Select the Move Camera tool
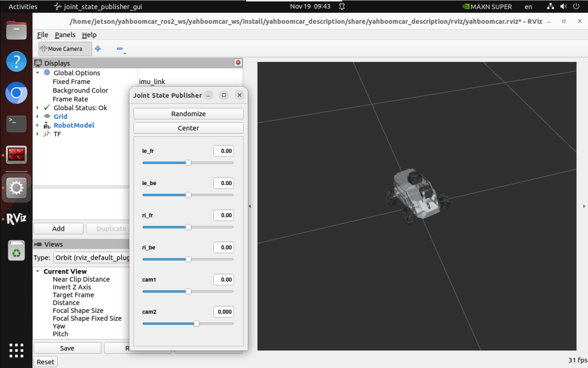Image resolution: width=588 pixels, height=368 pixels. [x=65, y=49]
